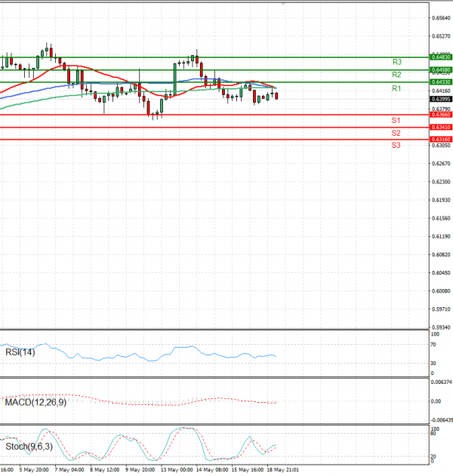Click the 18 May 21:01 time label
Viewport: 453px width, 476px height.
pyautogui.click(x=283, y=470)
